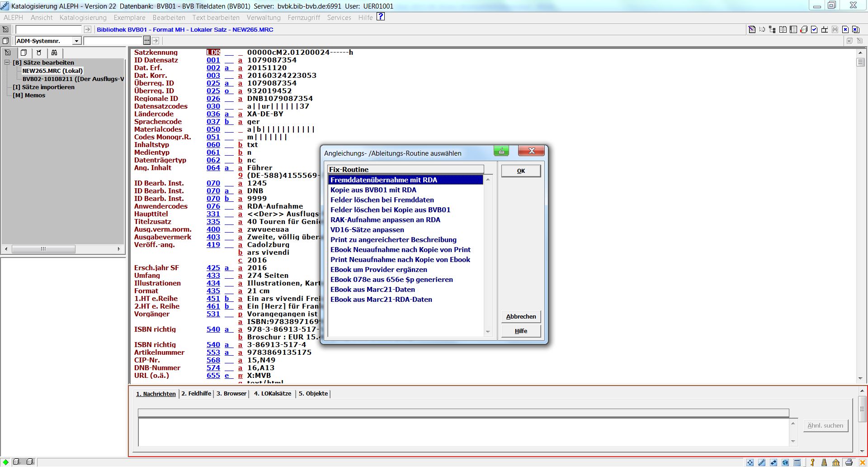868x467 pixels.
Task: Click the tree hierarchy icon in top toolbar
Action: pyautogui.click(x=772, y=30)
